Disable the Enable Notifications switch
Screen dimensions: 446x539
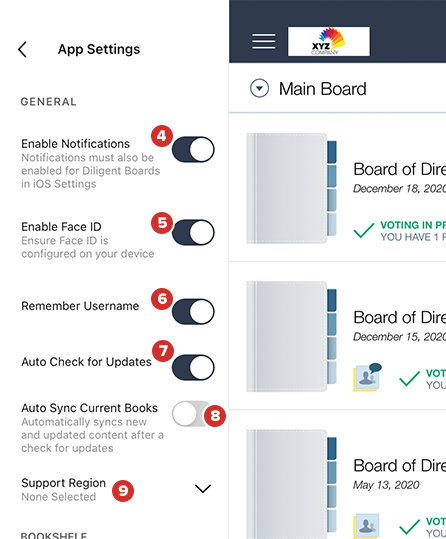193,150
